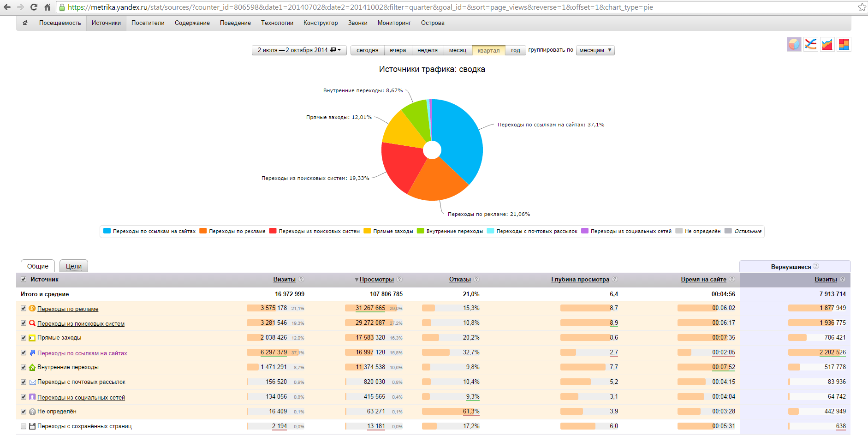Click the question icon by Не определён
This screenshot has width=868, height=442.
(32, 412)
